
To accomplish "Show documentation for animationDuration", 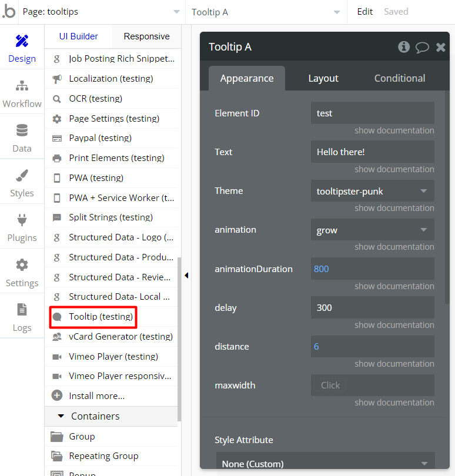I will click(394, 286).
